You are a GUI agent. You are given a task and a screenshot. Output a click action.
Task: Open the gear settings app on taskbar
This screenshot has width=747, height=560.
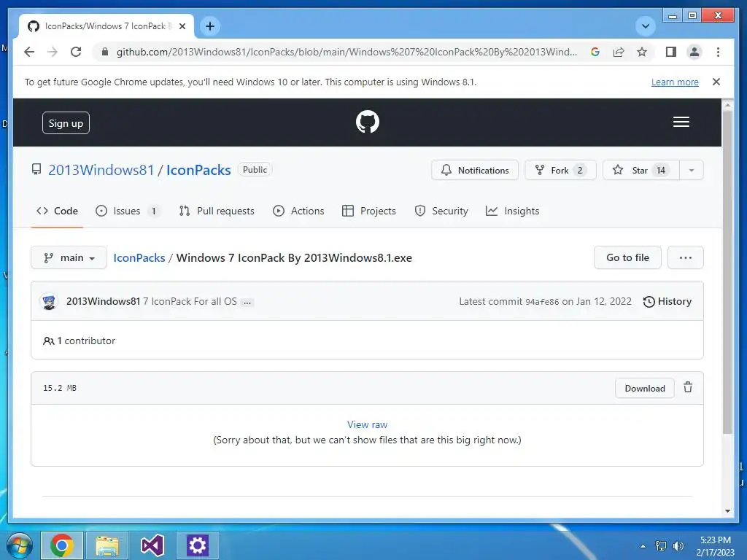tap(197, 545)
